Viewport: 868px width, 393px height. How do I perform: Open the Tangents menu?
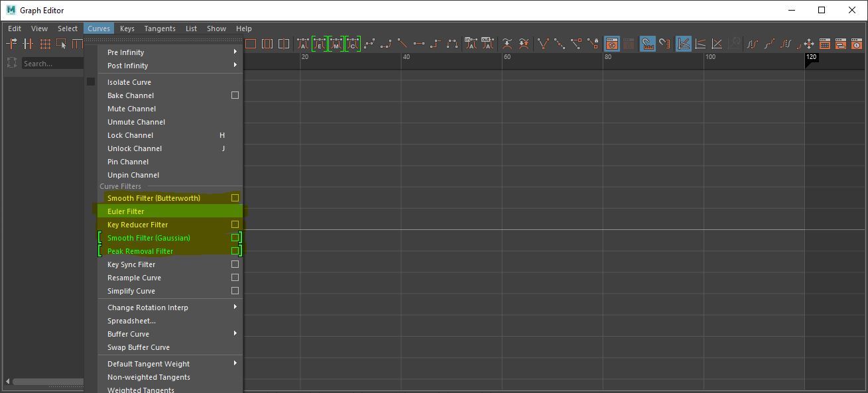(x=160, y=28)
